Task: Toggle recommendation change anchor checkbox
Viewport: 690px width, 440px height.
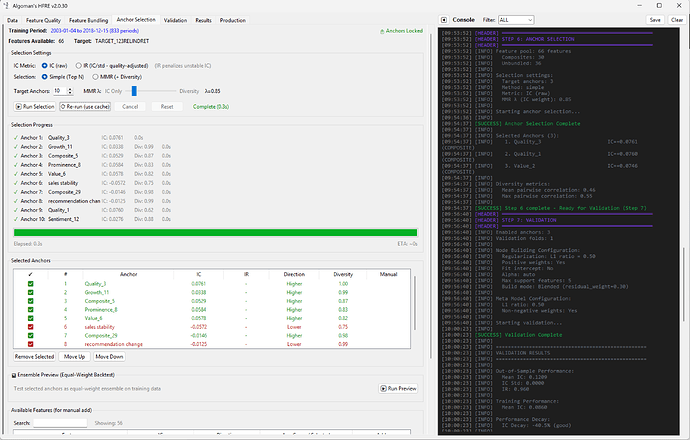Action: pyautogui.click(x=30, y=344)
